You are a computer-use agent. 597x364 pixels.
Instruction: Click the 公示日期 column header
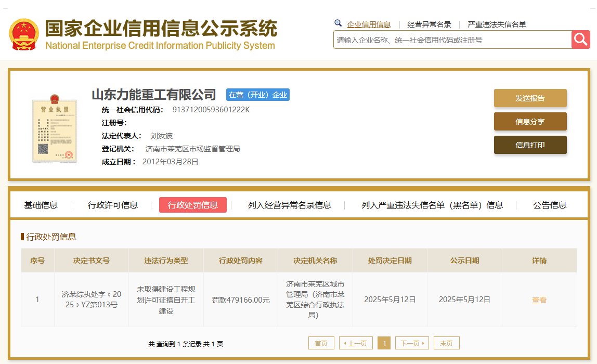click(464, 261)
